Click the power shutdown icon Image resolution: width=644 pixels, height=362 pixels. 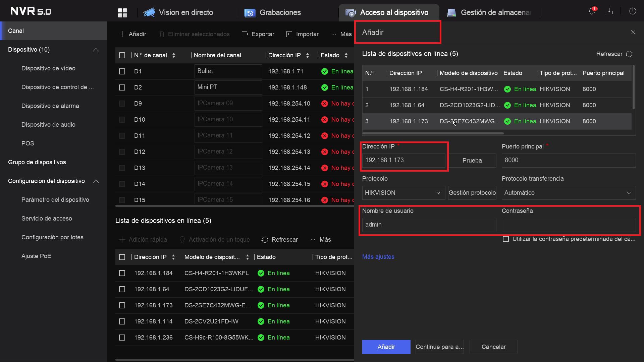633,11
